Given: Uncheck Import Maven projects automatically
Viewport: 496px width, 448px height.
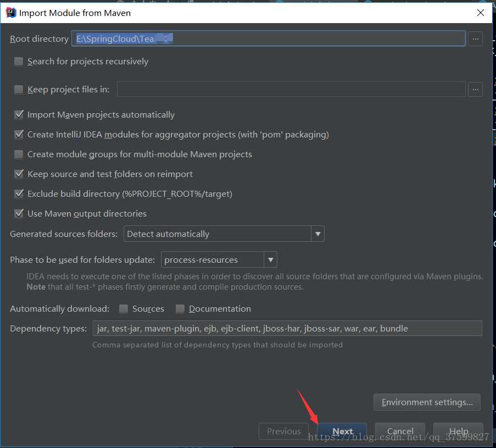Looking at the screenshot, I should click(x=19, y=115).
